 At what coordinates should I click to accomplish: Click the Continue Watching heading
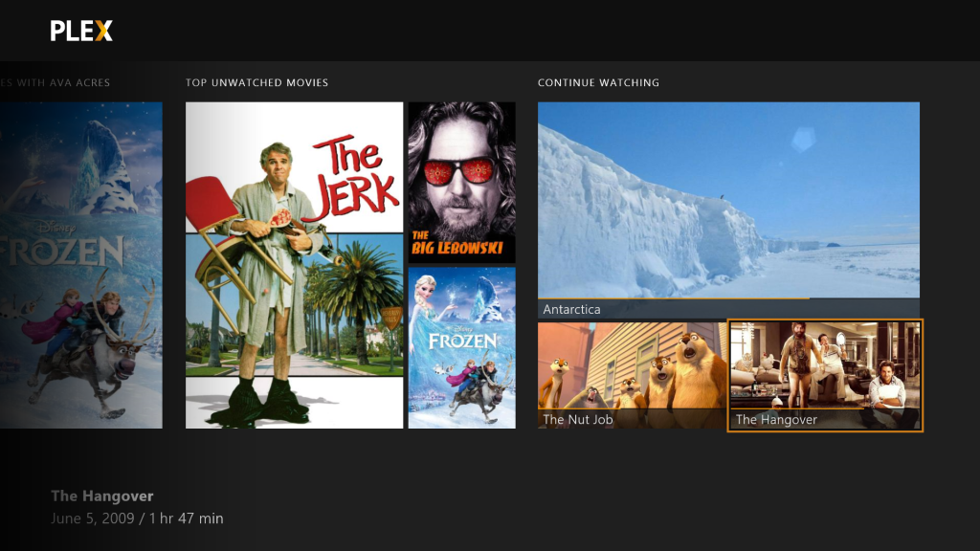pos(599,82)
